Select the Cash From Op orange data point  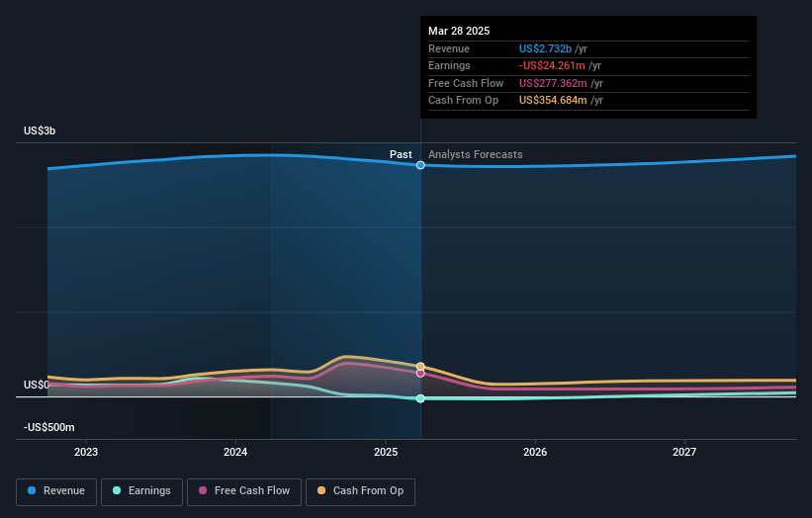(420, 367)
